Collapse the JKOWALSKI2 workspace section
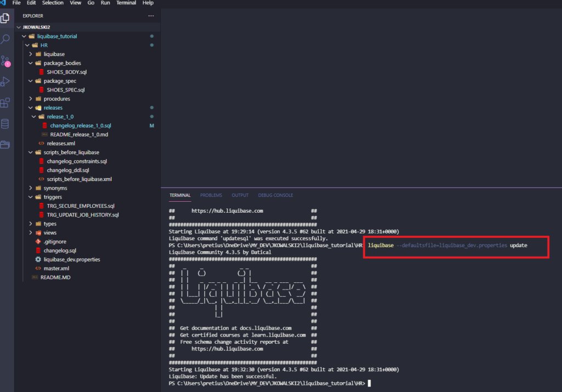 point(19,27)
